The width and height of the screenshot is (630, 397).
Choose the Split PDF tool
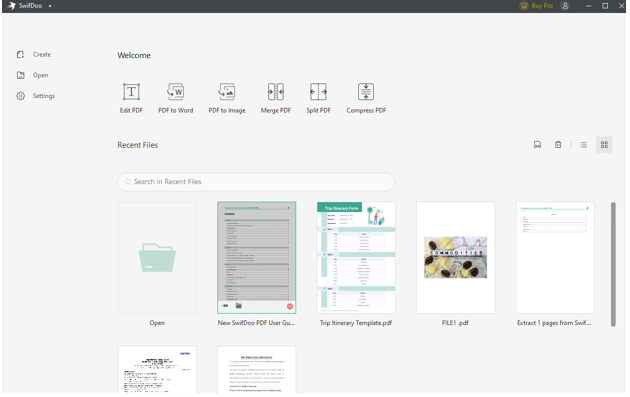click(x=318, y=98)
